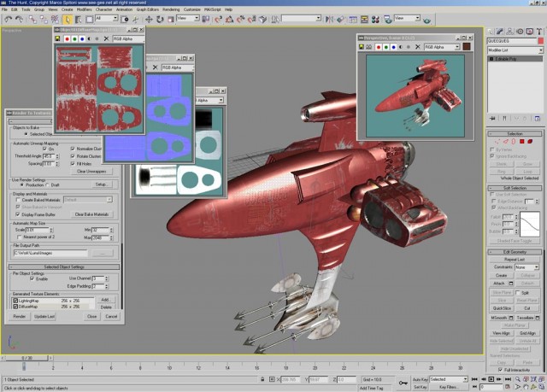Toggle Automatic Unwrap Mapping On checkbox

pos(44,149)
